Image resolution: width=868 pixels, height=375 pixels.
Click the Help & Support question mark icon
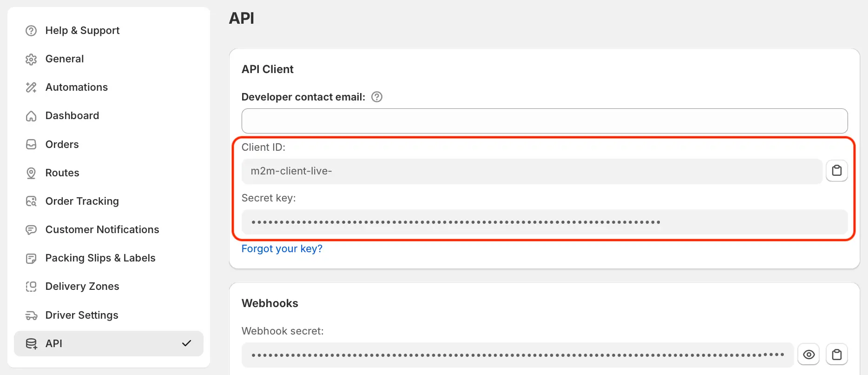tap(31, 31)
